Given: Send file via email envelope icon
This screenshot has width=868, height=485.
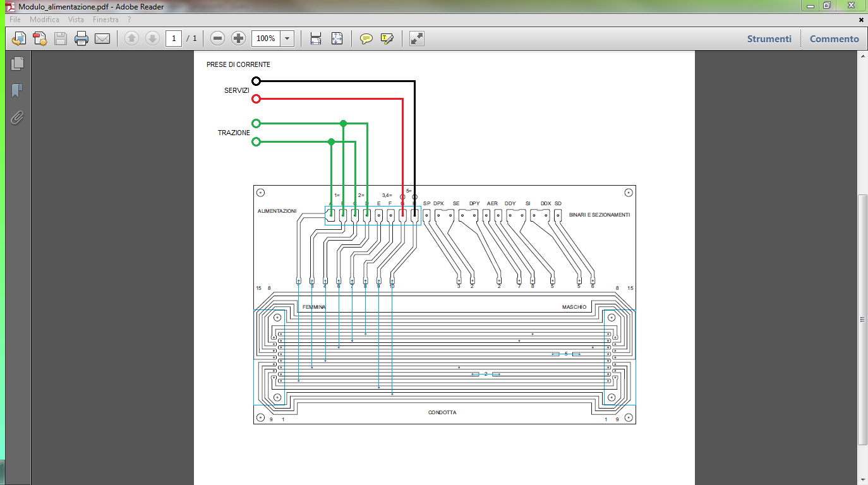Looking at the screenshot, I should (102, 39).
